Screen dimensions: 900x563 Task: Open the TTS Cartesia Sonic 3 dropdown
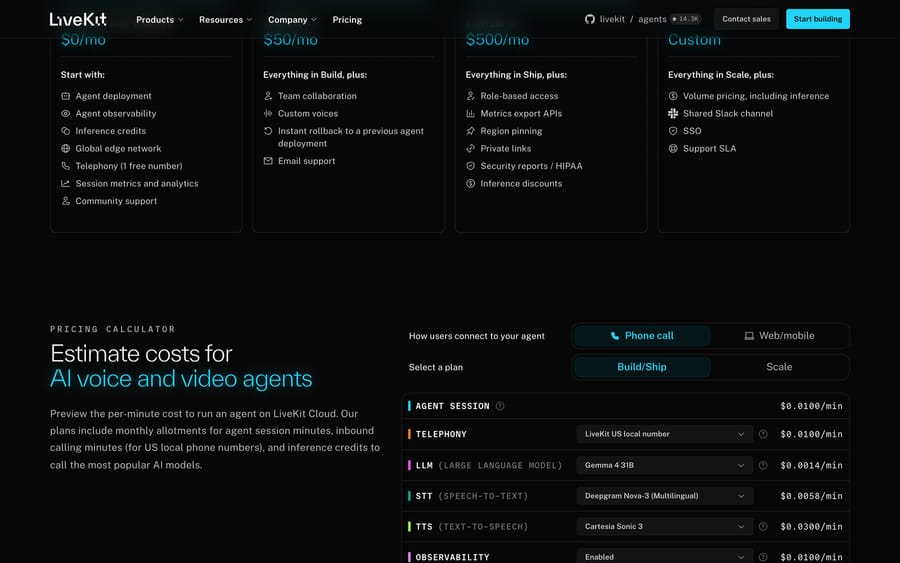[x=664, y=526]
